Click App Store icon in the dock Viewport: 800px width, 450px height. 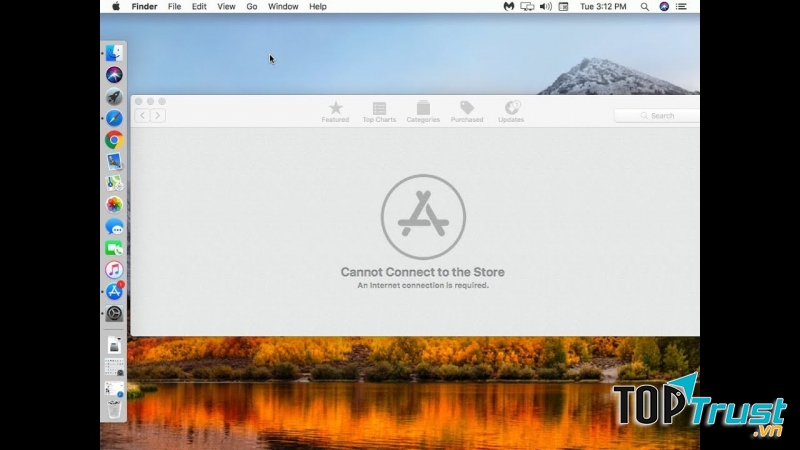point(114,291)
